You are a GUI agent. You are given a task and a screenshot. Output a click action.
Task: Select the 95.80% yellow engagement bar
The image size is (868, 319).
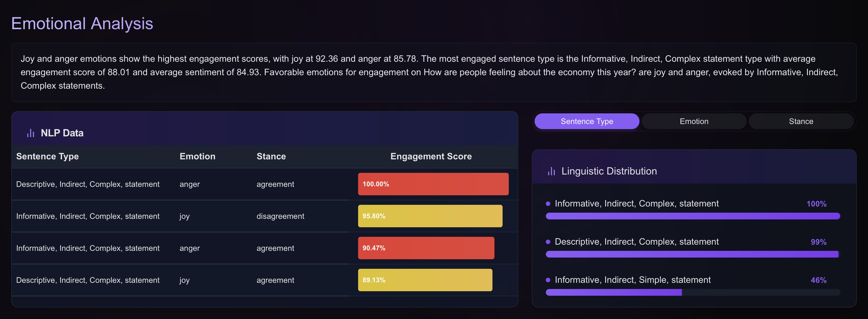point(430,216)
